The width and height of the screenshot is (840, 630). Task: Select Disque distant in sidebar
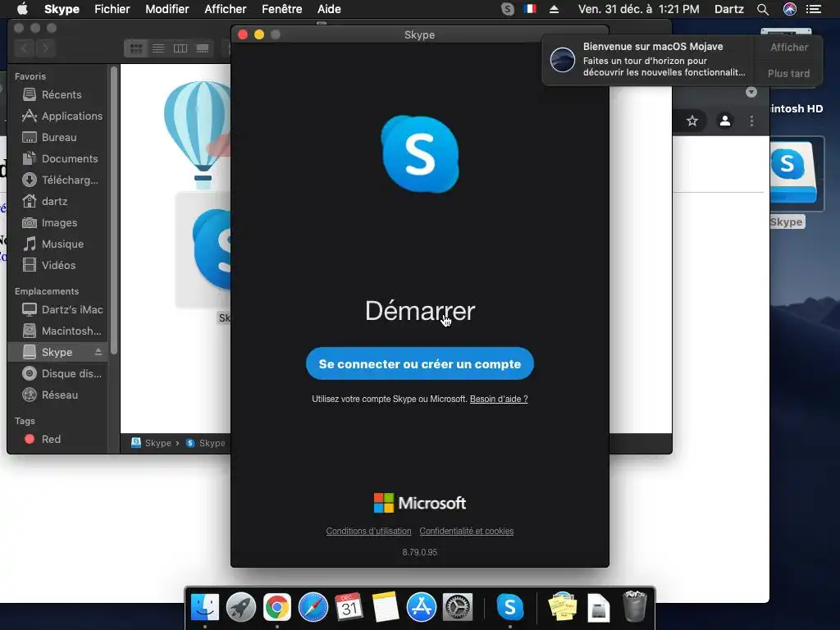(x=57, y=373)
